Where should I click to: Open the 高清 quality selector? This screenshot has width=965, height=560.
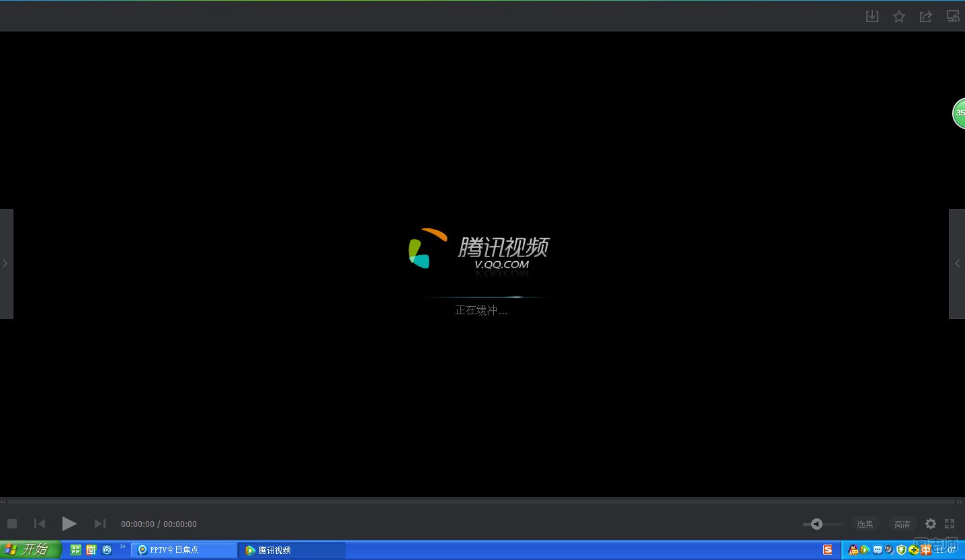(x=903, y=524)
